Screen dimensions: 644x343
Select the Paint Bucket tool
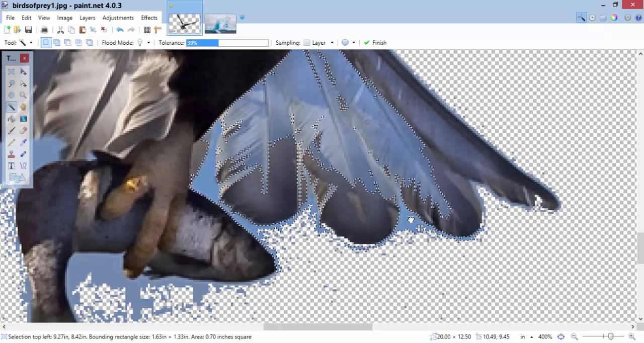[11, 119]
